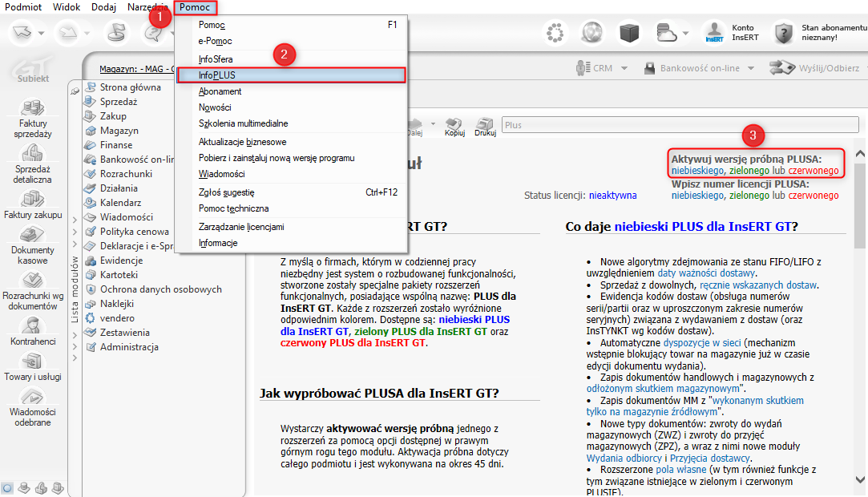Open Kontrahenci shortcut icon

[x=33, y=325]
